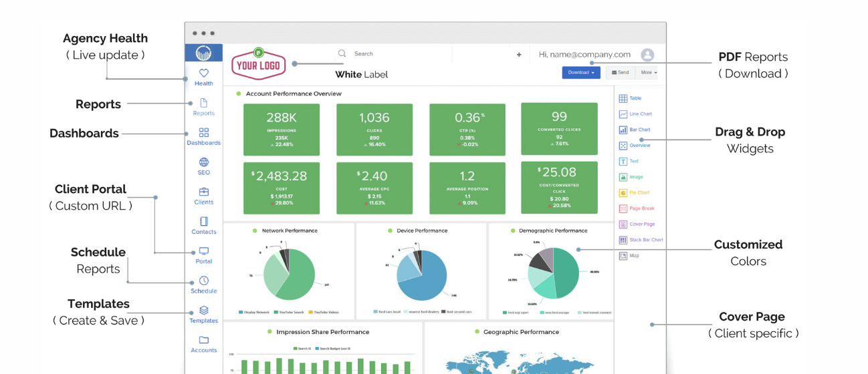Open the Schedule clock icon
Viewport: 868px width, 374px height.
click(203, 285)
